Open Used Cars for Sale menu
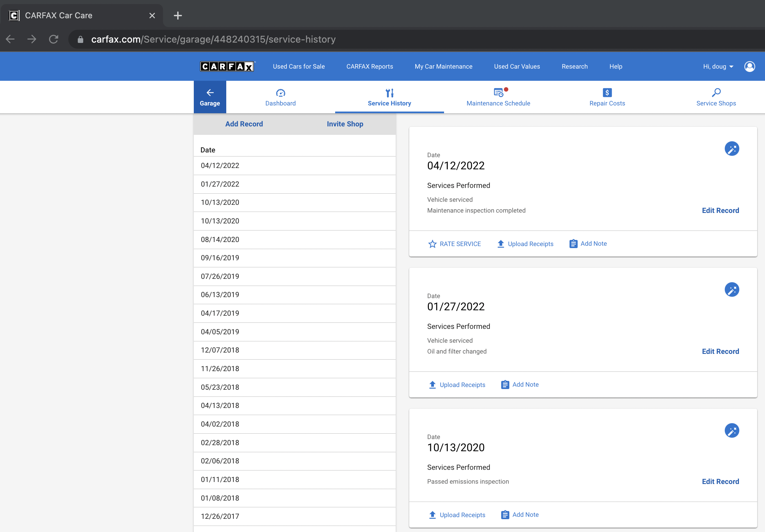Screen dimensions: 765x532 (x=299, y=67)
